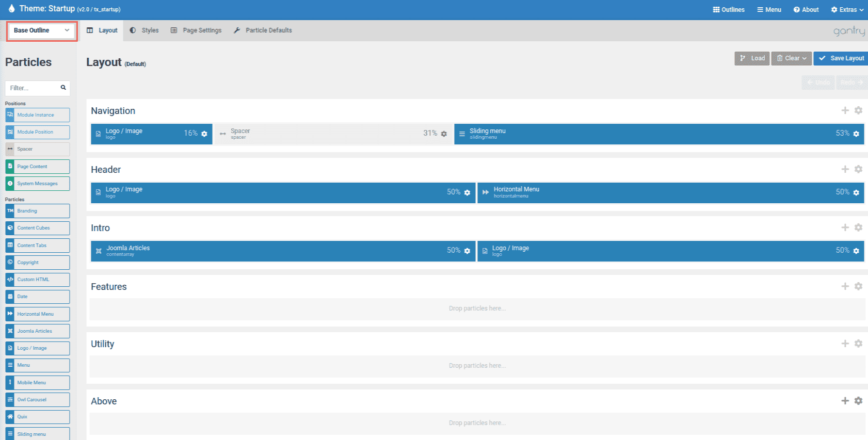Open the Clear dropdown button

[x=791, y=58]
